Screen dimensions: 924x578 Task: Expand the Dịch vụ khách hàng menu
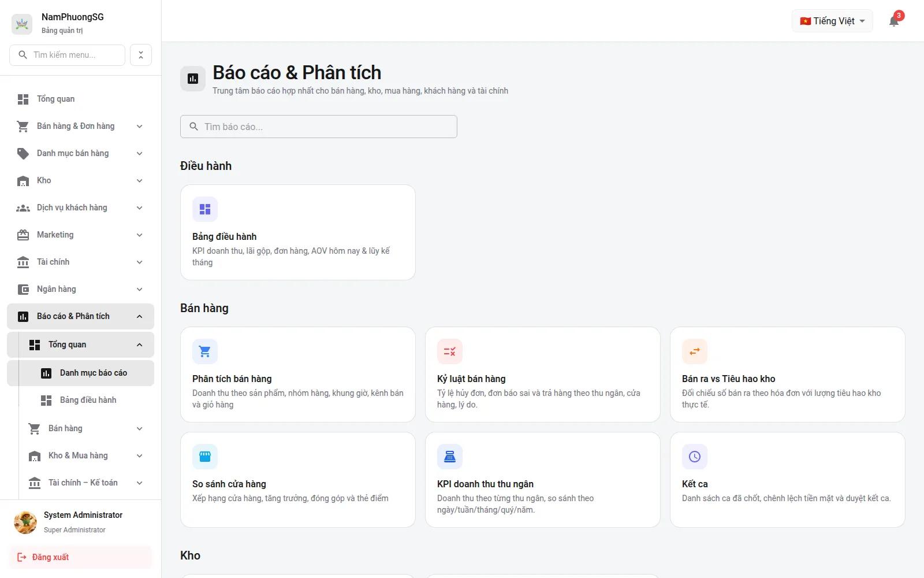[x=80, y=208]
